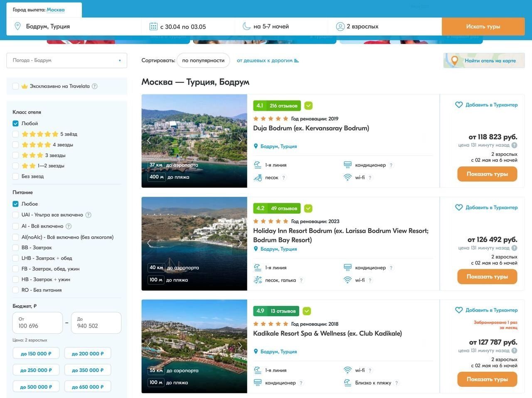532x398 pixels.
Task: Click question mark beside UAI meal option
Action: click(x=88, y=215)
